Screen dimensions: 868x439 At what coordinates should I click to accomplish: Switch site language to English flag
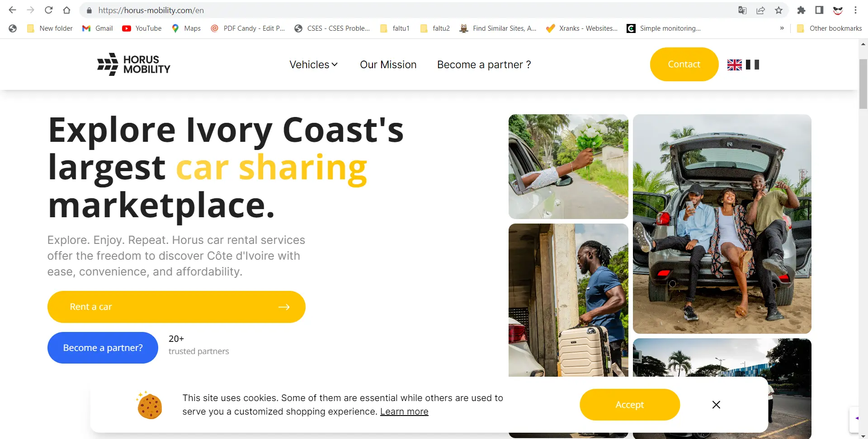734,65
